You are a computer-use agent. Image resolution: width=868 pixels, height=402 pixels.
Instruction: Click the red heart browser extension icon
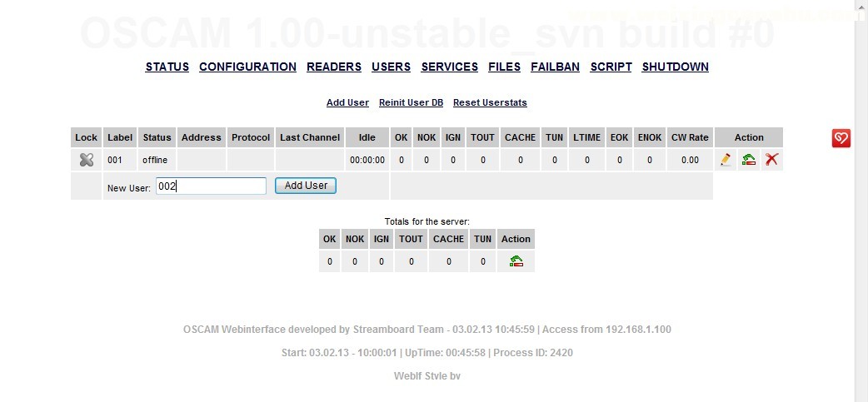coord(841,137)
